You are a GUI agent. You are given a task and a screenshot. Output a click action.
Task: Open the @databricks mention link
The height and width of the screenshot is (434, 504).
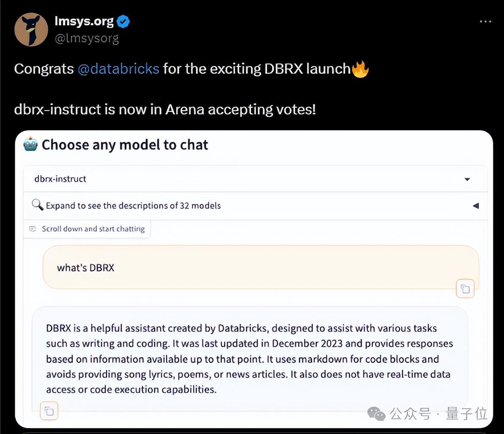pos(118,69)
